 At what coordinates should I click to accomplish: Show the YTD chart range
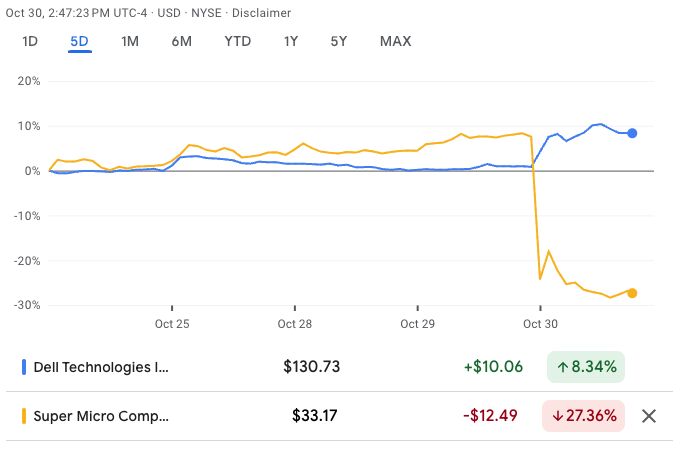pyautogui.click(x=238, y=41)
